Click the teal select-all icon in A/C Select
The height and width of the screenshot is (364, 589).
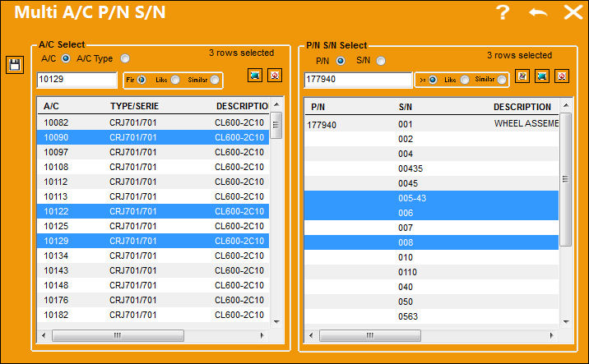point(255,76)
